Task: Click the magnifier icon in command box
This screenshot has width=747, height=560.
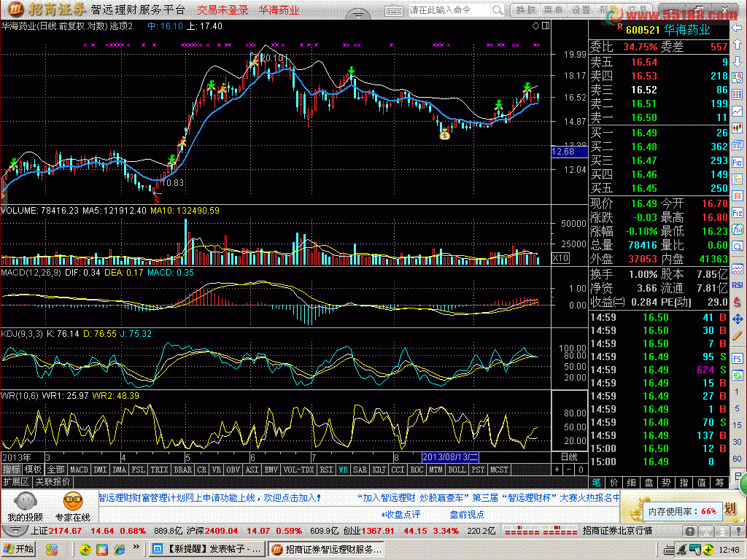Action: click(x=498, y=10)
